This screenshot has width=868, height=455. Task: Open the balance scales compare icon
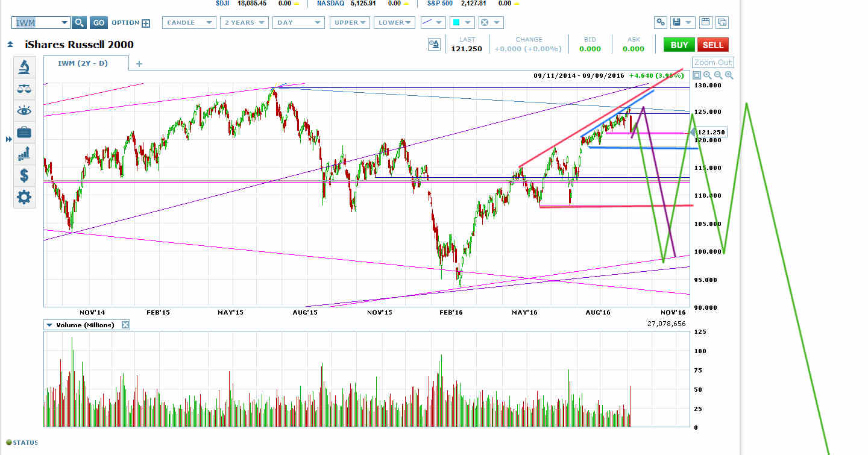[24, 89]
